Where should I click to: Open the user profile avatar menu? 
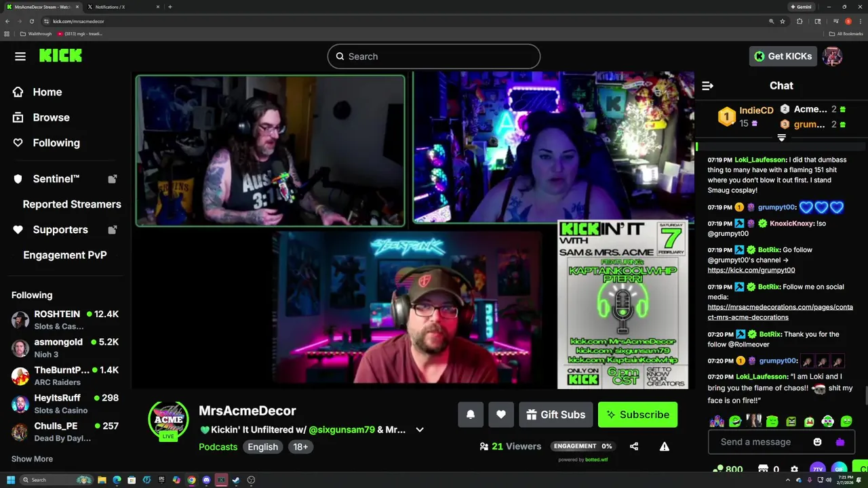[832, 56]
